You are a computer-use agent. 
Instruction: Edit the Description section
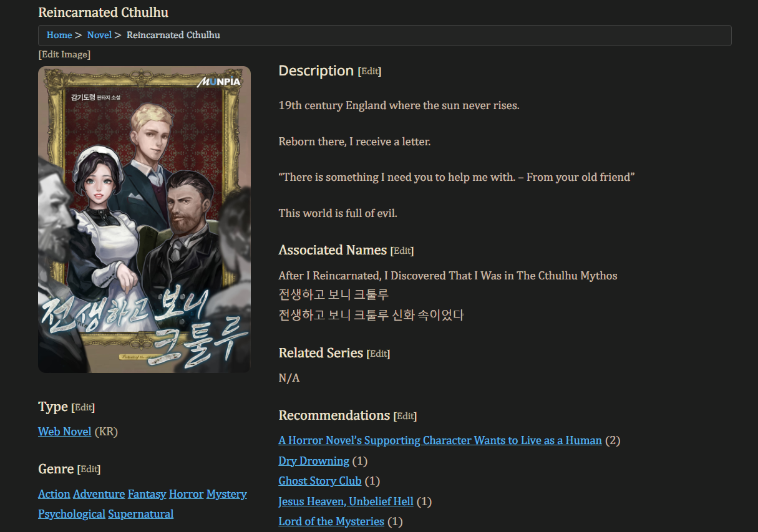tap(369, 71)
